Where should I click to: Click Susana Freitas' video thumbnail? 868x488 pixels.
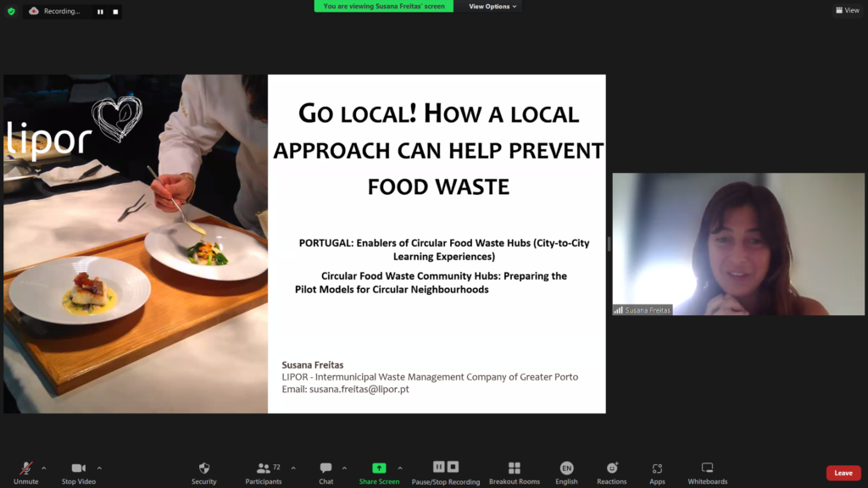tap(738, 244)
